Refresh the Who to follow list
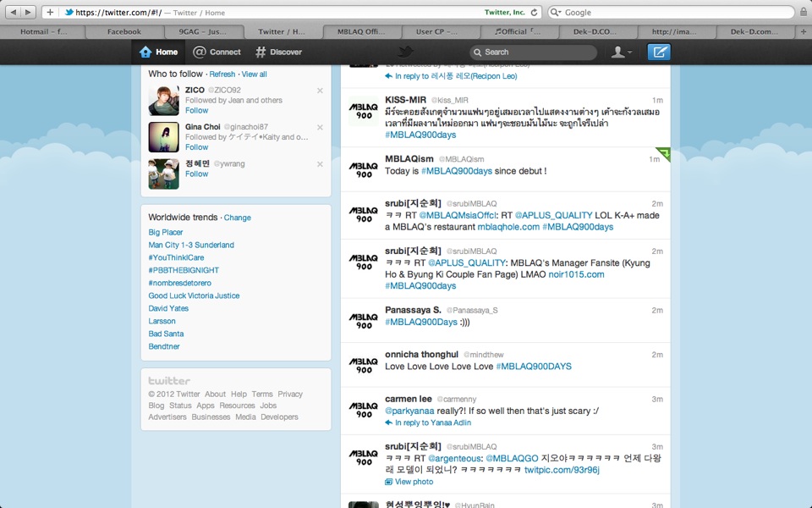812x508 pixels. tap(222, 75)
